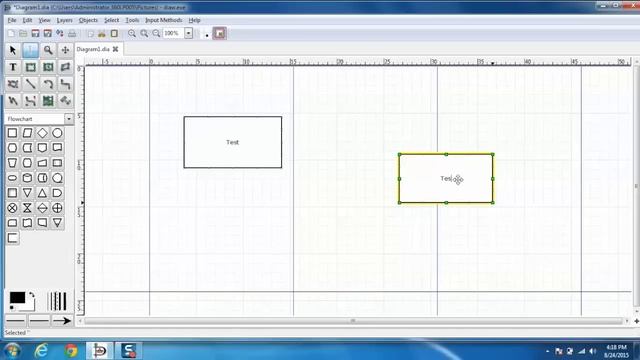
Task: Choose the Text 'T' tool
Action: 13,67
